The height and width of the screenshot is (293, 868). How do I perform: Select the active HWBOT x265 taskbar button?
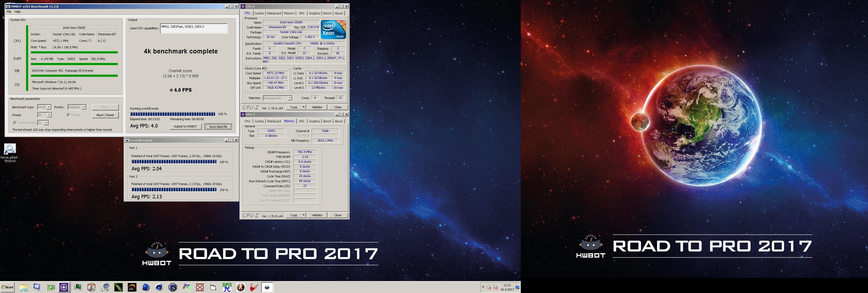click(267, 287)
